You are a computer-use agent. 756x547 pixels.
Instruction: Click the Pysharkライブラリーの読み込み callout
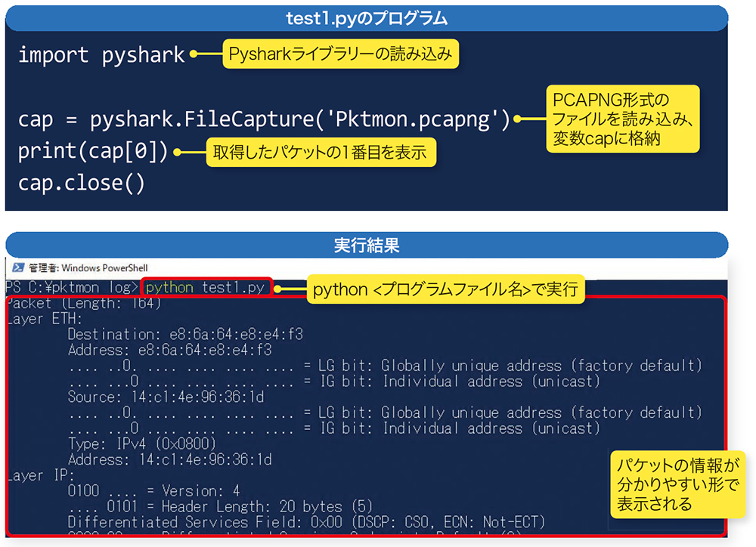(341, 54)
